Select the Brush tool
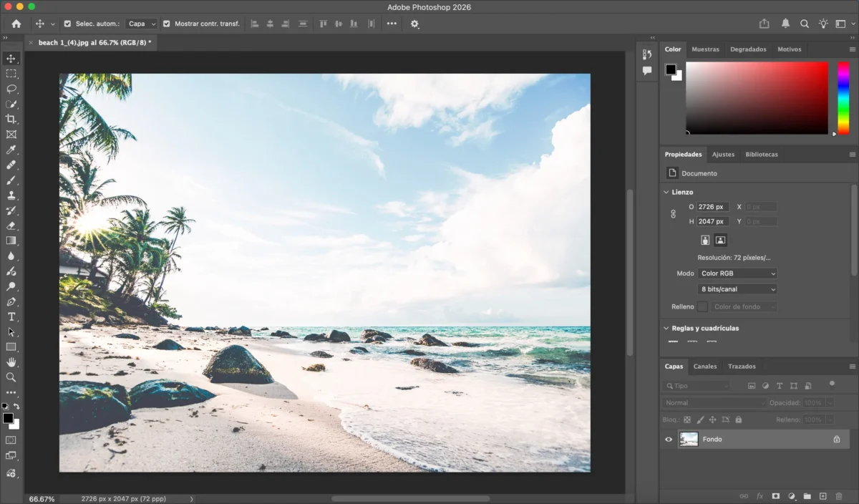859x504 pixels. click(x=11, y=180)
